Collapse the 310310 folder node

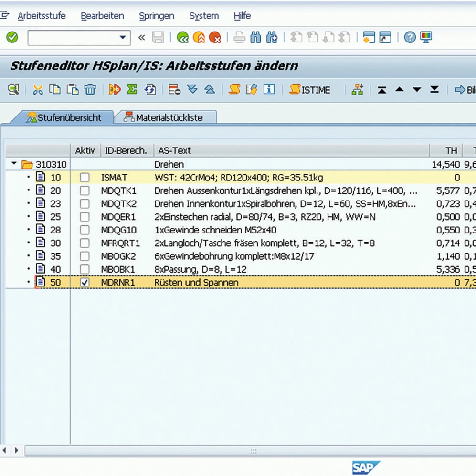tap(14, 164)
